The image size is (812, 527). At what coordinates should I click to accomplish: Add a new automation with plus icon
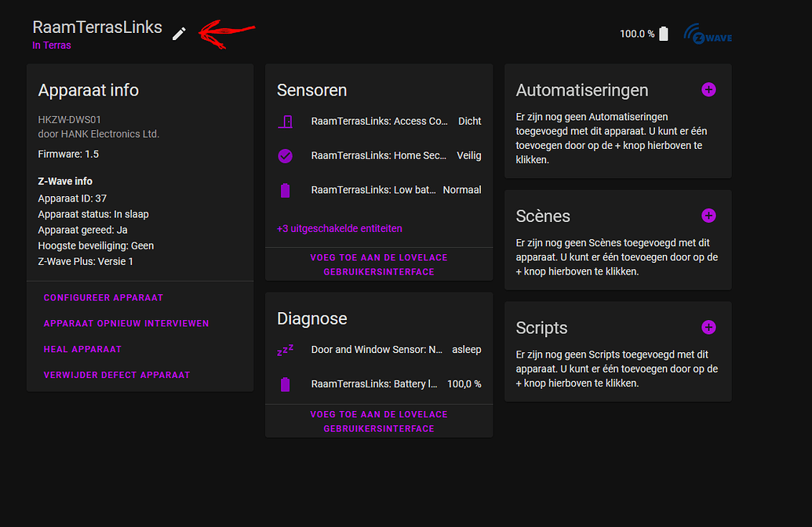[x=708, y=90]
